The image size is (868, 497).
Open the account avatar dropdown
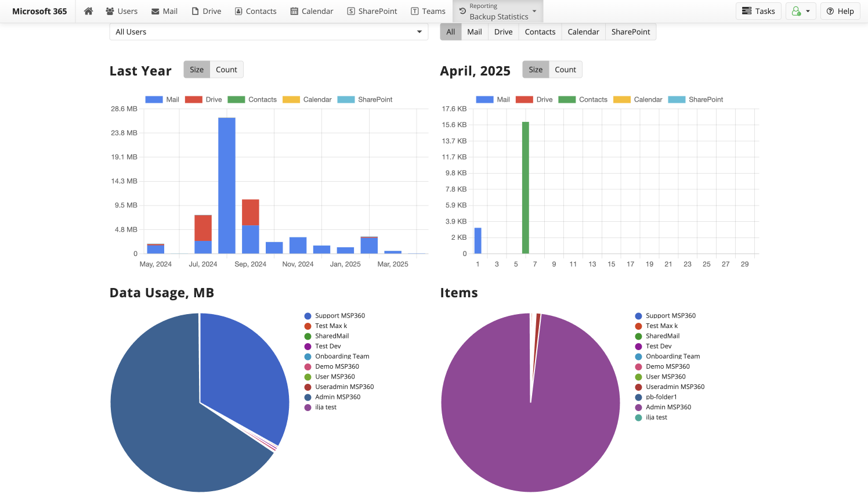801,10
